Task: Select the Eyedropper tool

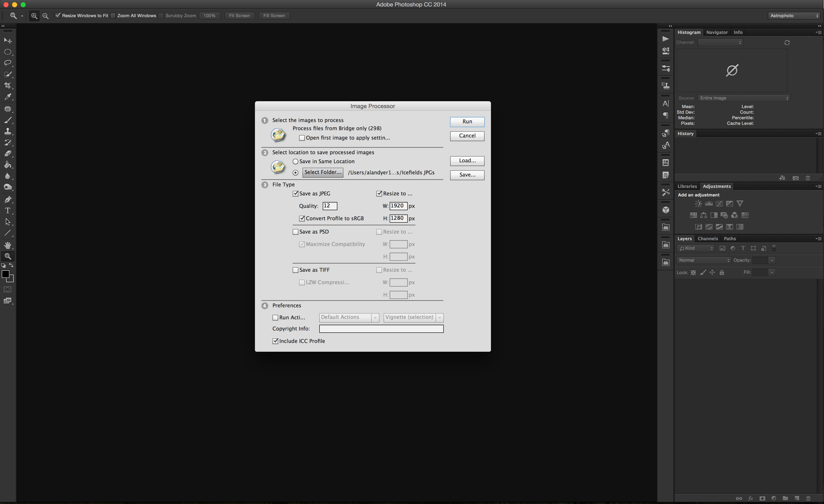Action: 7,97
